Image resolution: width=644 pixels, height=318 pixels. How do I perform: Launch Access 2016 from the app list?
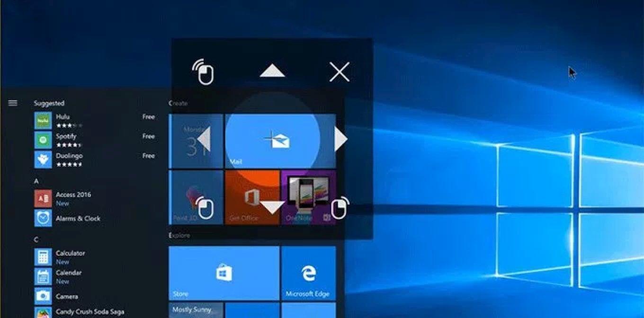pyautogui.click(x=73, y=194)
